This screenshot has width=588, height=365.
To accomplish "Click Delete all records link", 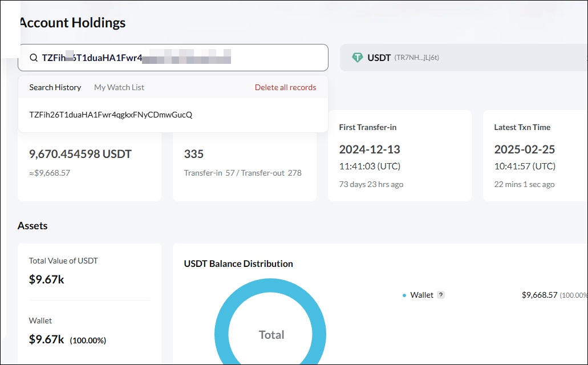I will 285,87.
